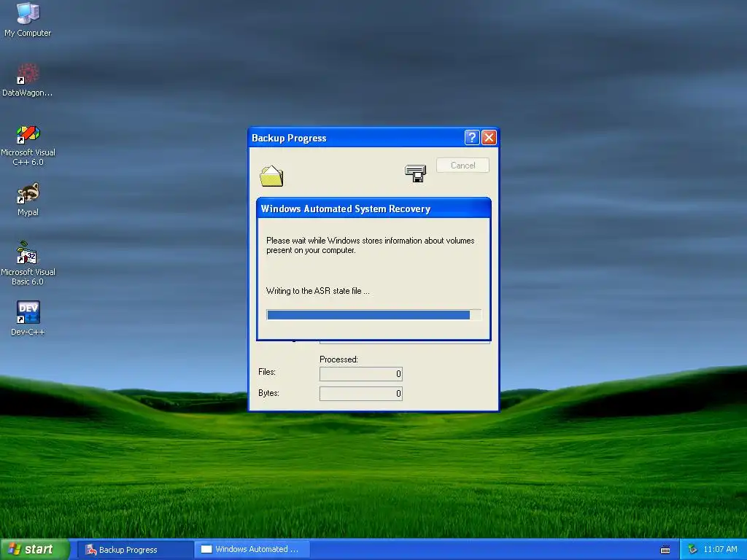Open the My Computer desktop icon
The image size is (747, 560).
(x=28, y=19)
